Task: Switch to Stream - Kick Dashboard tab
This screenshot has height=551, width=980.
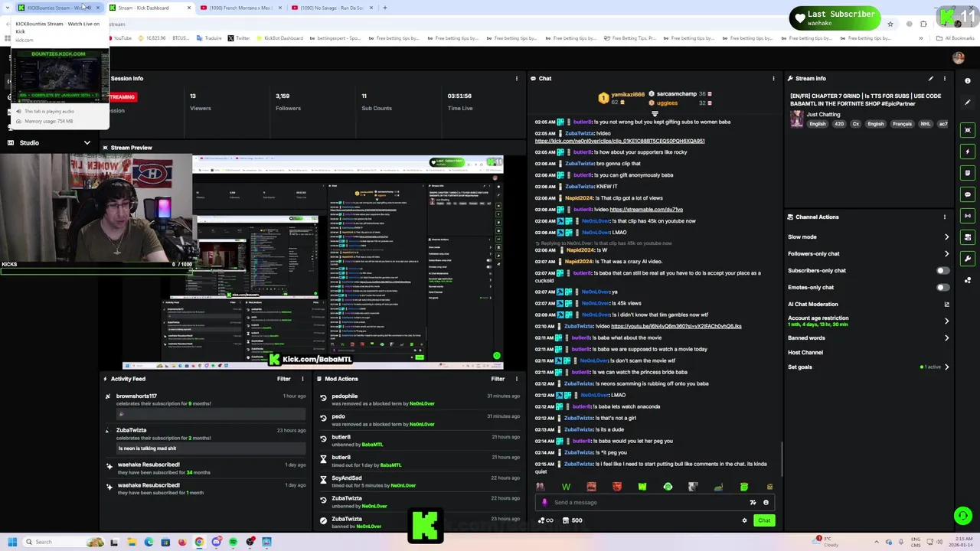Action: (149, 8)
